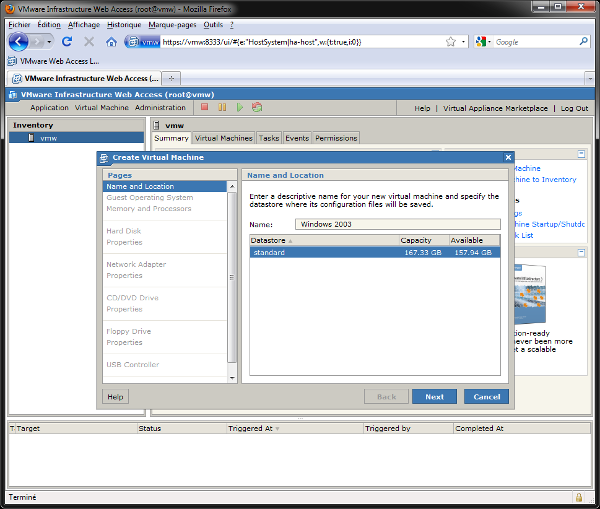The width and height of the screenshot is (600, 509).
Task: Open the Affichage menu
Action: [x=84, y=24]
